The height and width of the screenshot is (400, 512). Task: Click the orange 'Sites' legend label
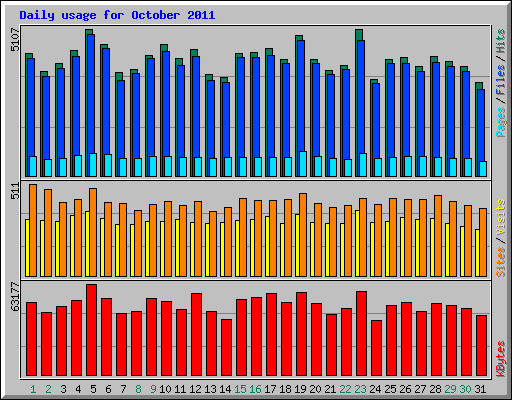coord(500,262)
